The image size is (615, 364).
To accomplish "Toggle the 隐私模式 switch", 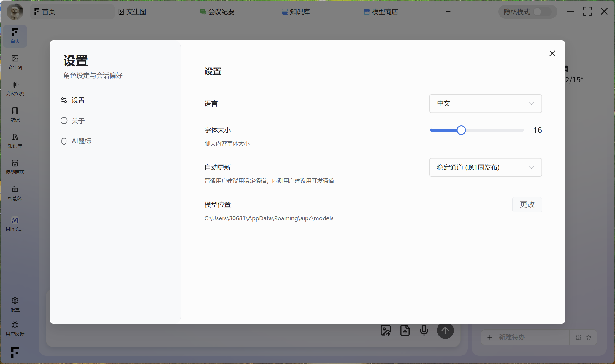I will tap(542, 12).
